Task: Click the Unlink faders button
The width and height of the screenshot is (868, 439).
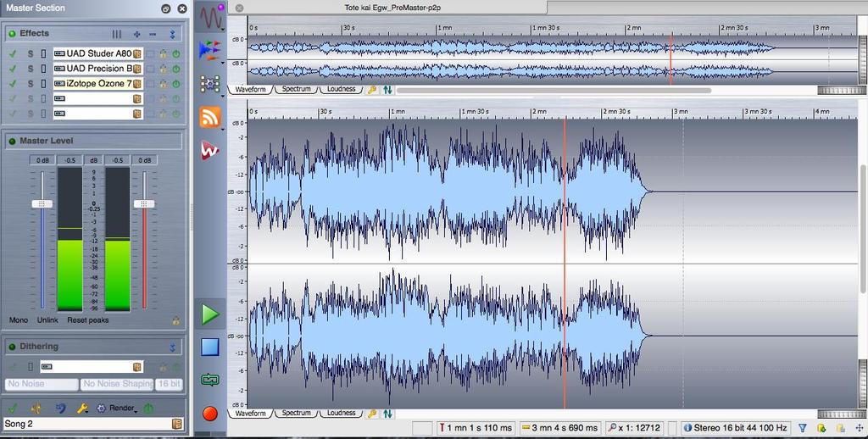Action: 47,320
